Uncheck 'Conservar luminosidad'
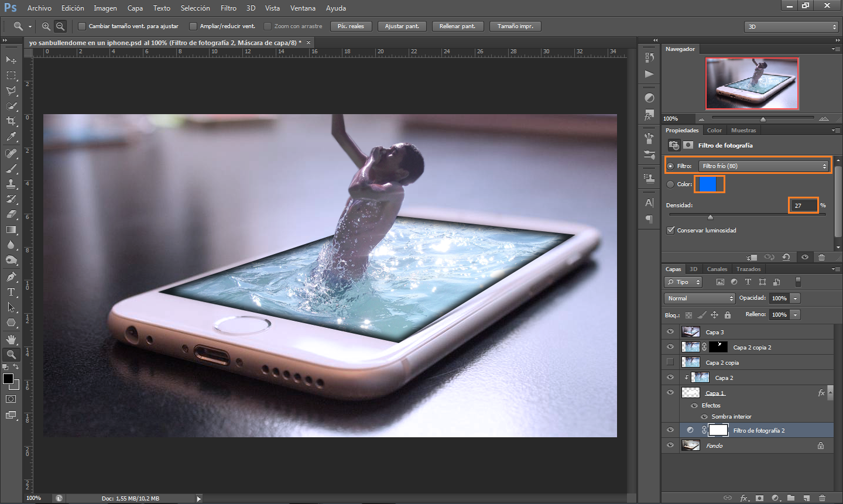 671,231
